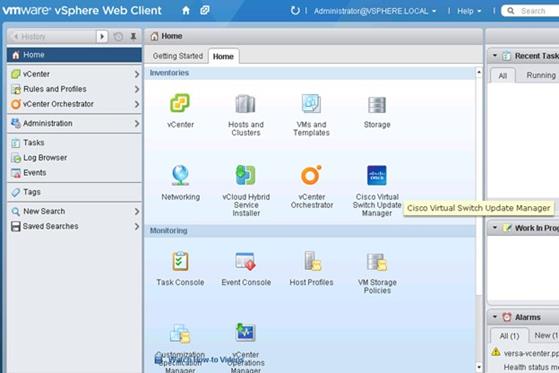Select vCenter Orchestrator in sidebar
The height and width of the screenshot is (373, 559).
pyautogui.click(x=74, y=104)
